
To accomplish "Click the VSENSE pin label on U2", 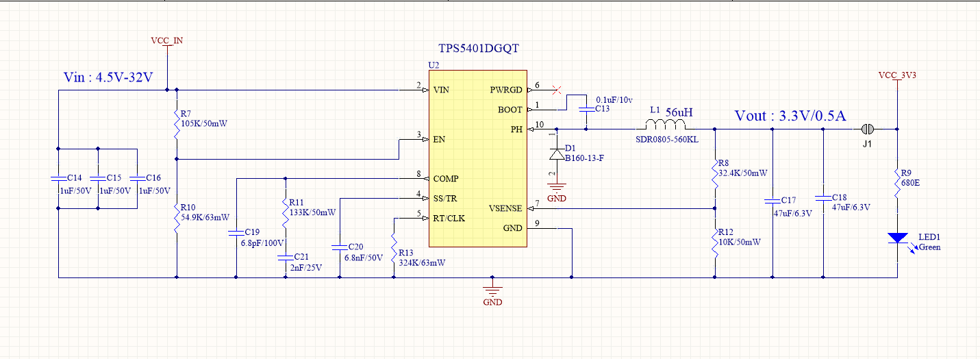I will tap(505, 208).
